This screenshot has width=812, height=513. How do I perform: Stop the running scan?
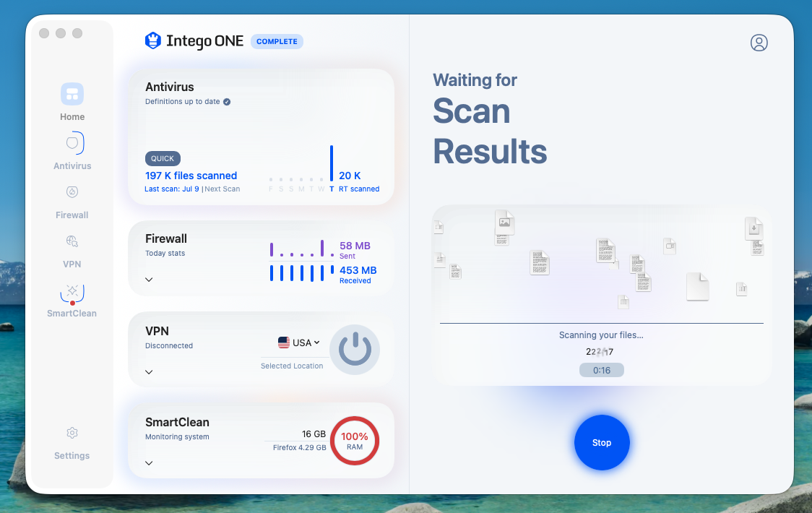602,442
